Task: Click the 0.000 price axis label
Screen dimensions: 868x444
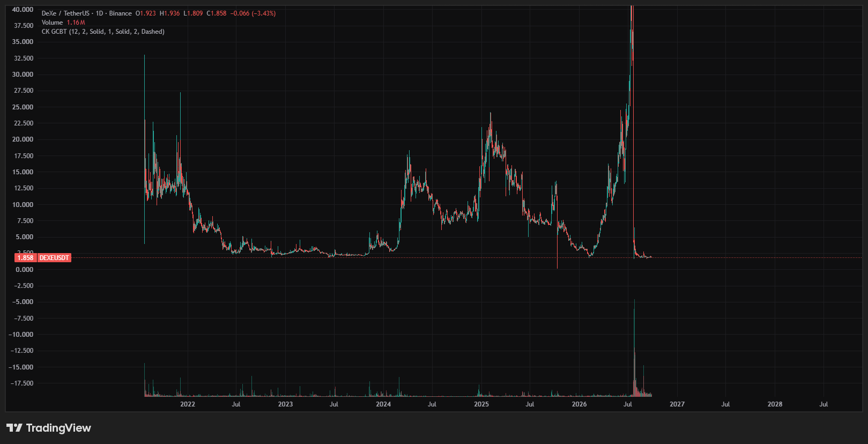Action: pos(24,270)
